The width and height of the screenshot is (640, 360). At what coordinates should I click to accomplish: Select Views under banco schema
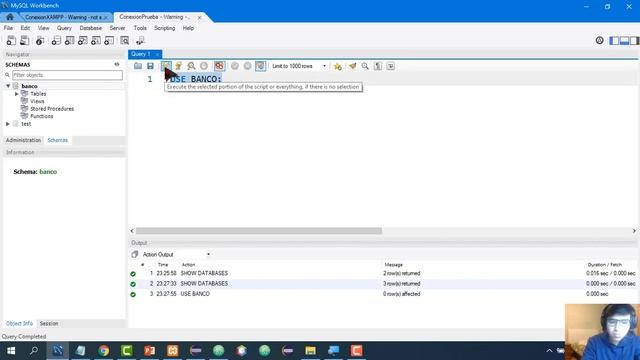37,101
